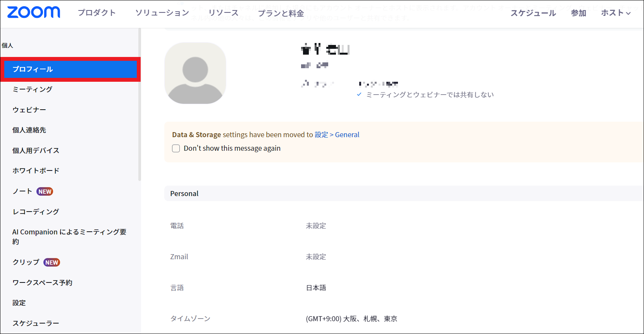644x334 pixels.
Task: Expand the ホスト dropdown menu
Action: point(616,13)
